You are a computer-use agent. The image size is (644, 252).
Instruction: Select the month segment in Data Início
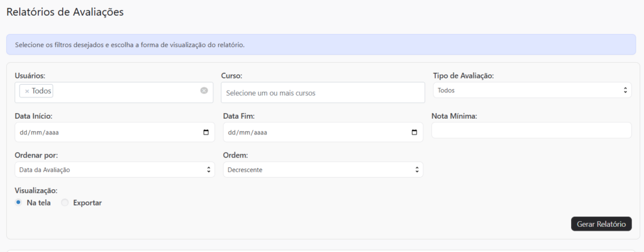(35, 133)
